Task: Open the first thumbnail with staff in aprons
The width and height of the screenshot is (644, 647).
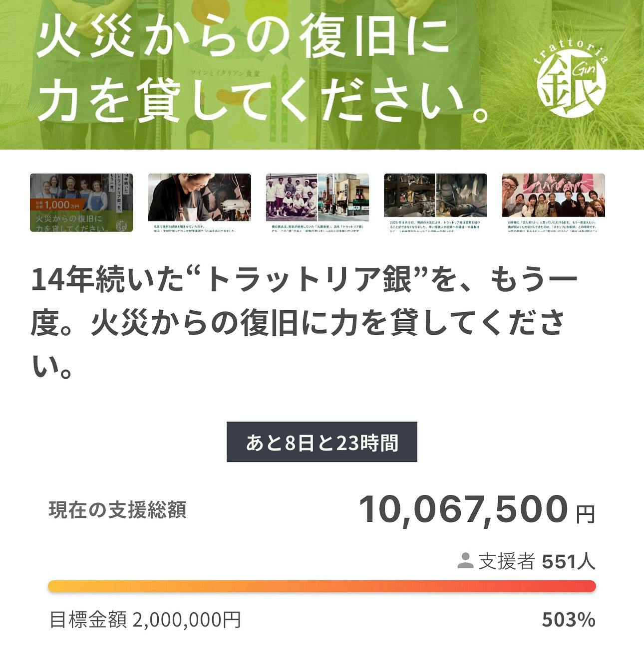Action: click(81, 203)
